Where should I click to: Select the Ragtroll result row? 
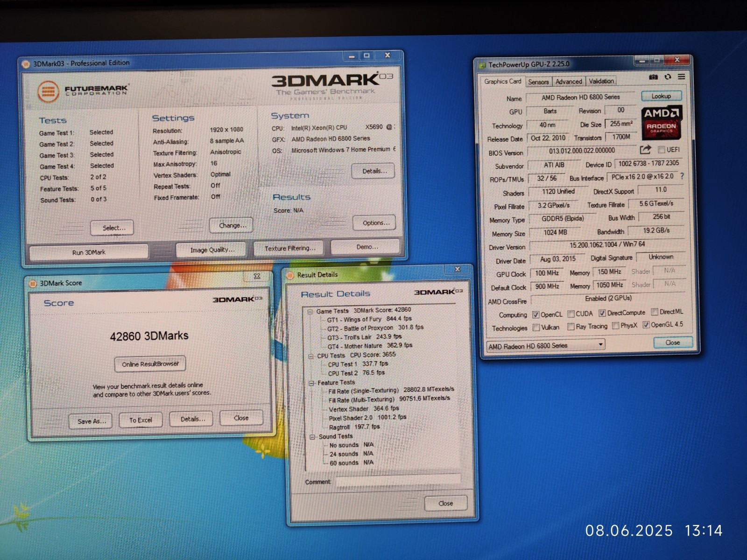pyautogui.click(x=354, y=427)
